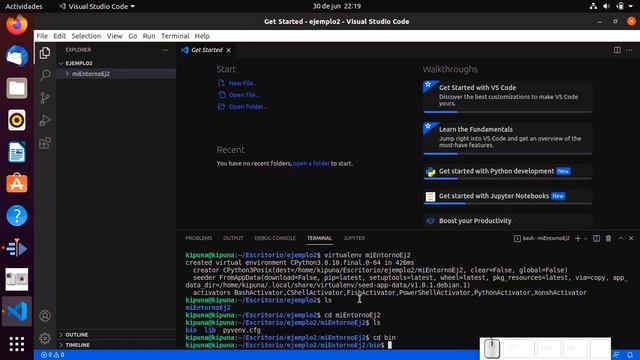Image resolution: width=640 pixels, height=360 pixels.
Task: Open the Edit menu
Action: [59, 36]
